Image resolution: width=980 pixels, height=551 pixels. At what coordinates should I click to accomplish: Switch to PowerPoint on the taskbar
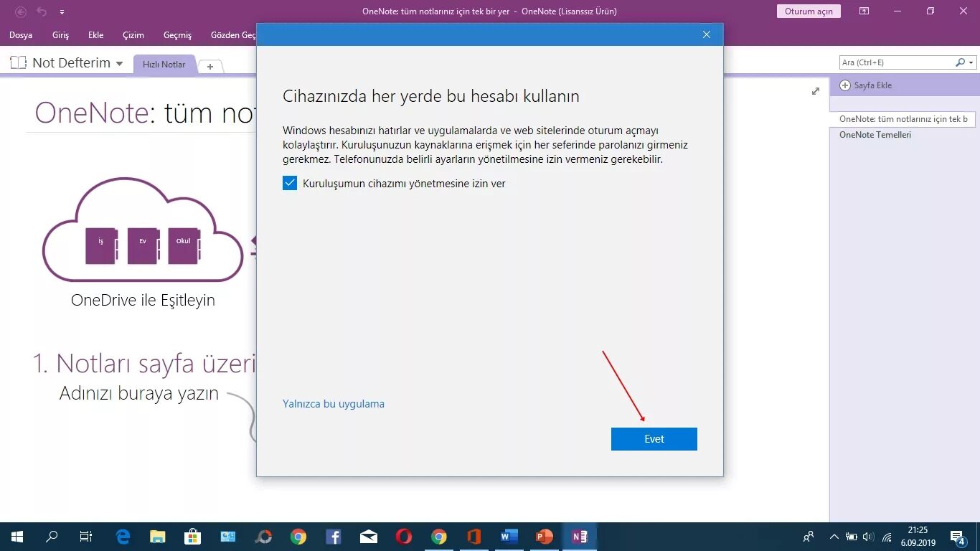pos(544,537)
